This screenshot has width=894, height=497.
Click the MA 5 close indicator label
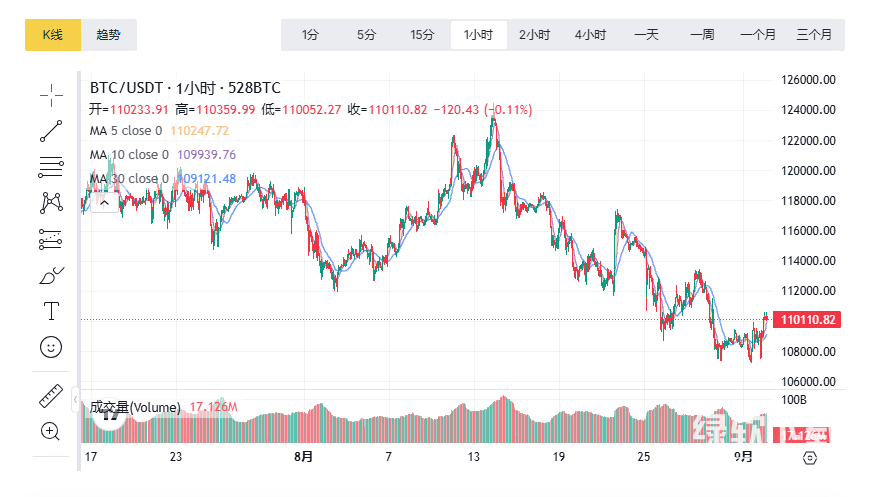pos(126,131)
